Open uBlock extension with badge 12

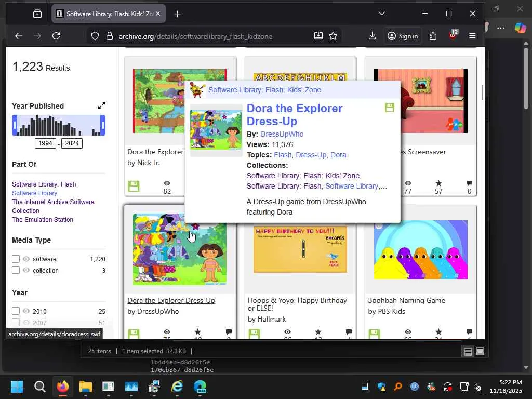pyautogui.click(x=453, y=35)
